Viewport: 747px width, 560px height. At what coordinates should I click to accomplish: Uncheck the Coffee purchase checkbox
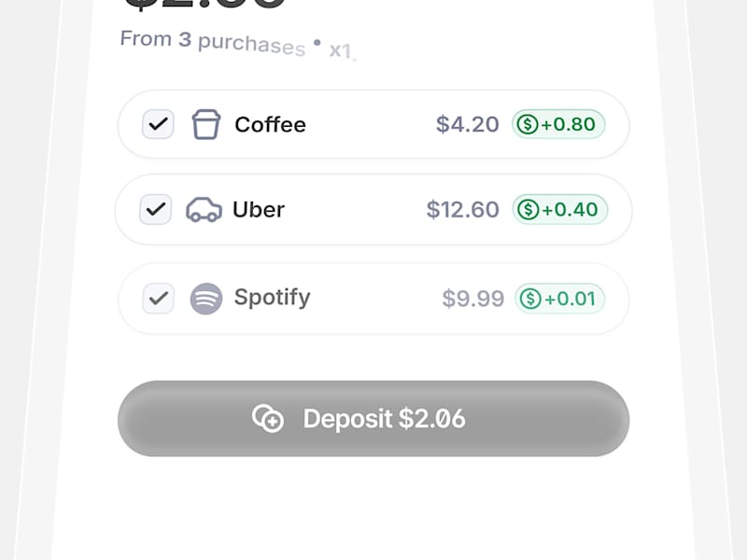[158, 124]
